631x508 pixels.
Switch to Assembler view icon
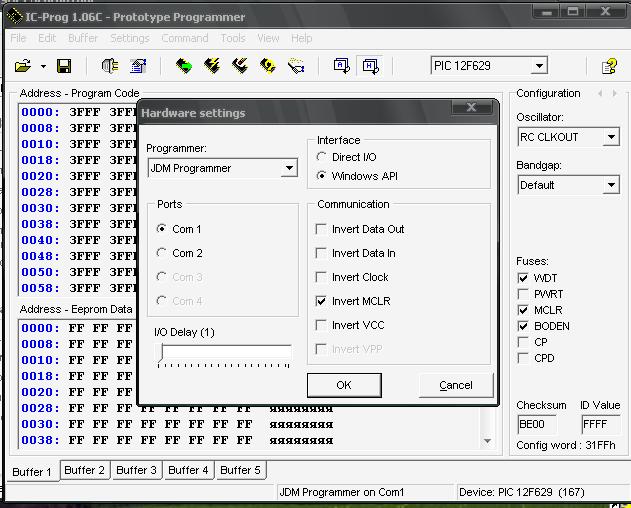pos(342,66)
